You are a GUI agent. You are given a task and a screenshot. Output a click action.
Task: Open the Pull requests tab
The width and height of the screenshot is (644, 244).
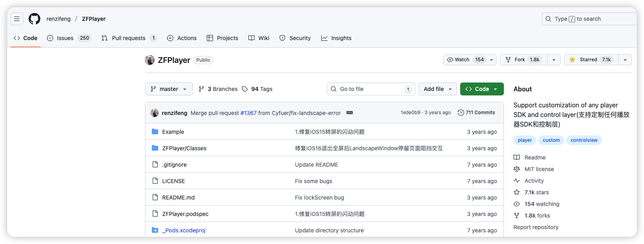[129, 38]
